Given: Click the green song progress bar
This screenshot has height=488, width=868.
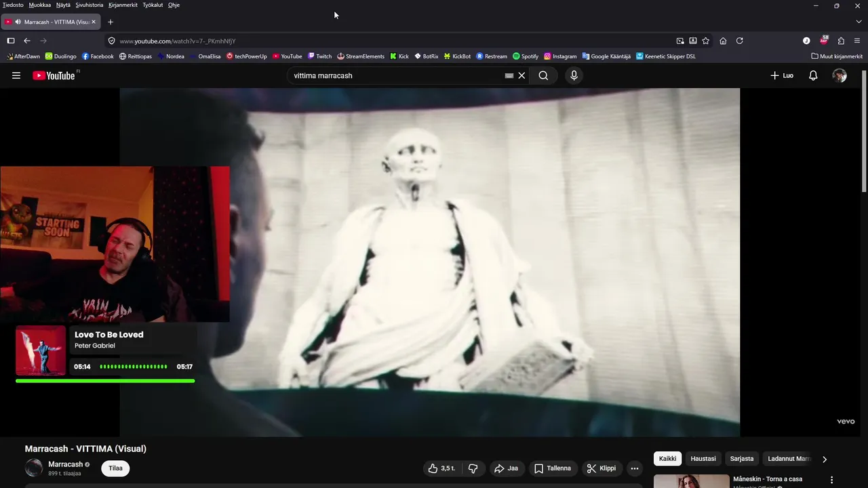Looking at the screenshot, I should tap(105, 381).
